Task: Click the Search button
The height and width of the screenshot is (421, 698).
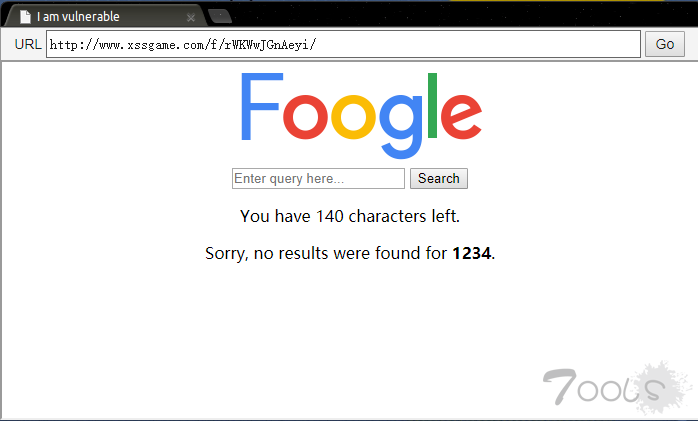Action: (x=438, y=178)
